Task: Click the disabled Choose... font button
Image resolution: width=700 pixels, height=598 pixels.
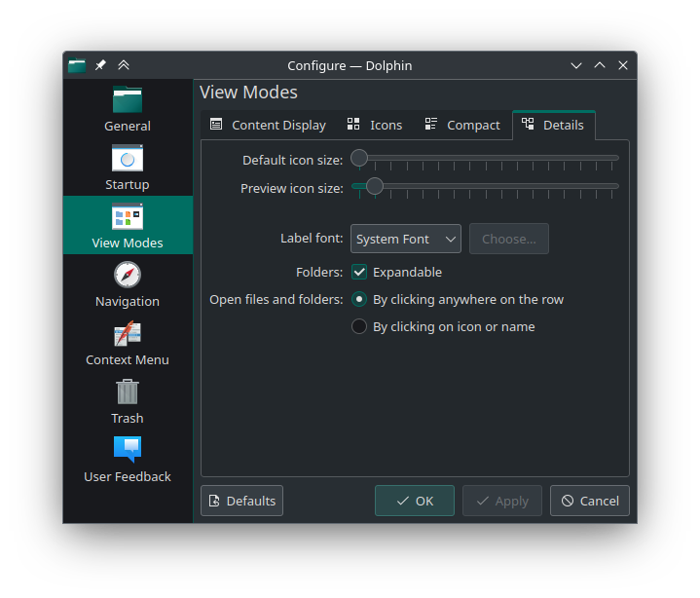Action: (509, 239)
